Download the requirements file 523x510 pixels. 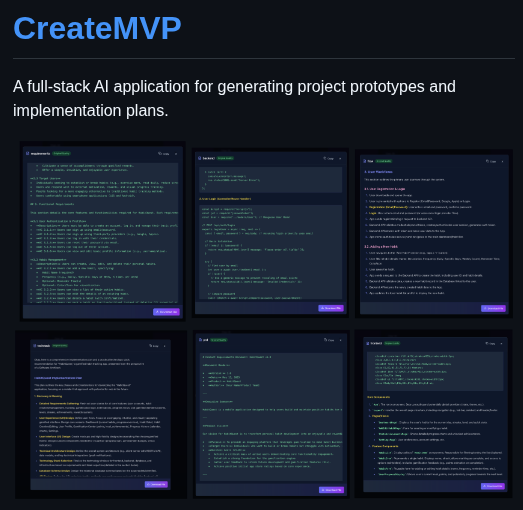(166, 312)
